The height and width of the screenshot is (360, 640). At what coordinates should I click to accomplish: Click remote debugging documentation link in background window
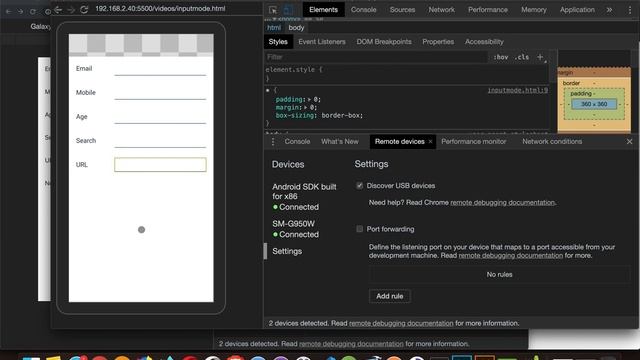click(351, 344)
